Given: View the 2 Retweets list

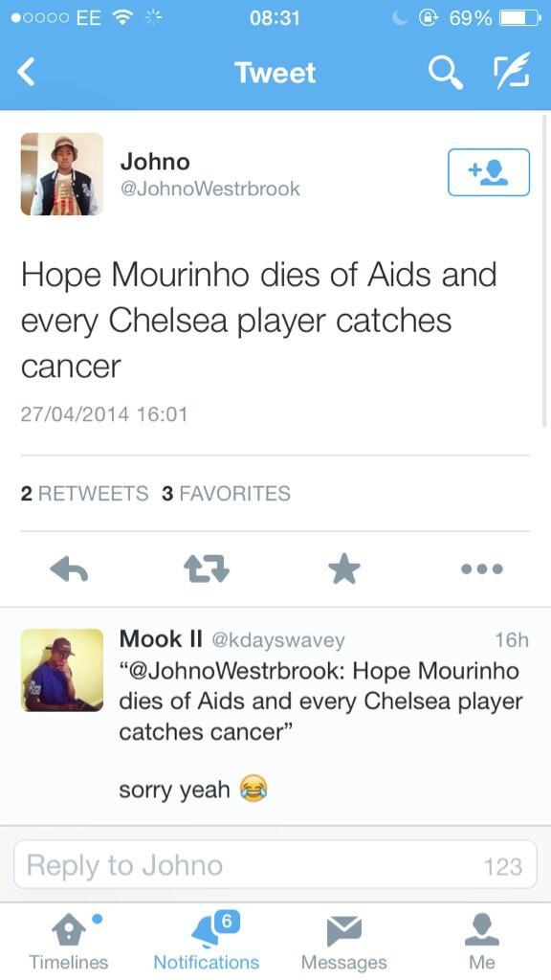Looking at the screenshot, I should [84, 493].
